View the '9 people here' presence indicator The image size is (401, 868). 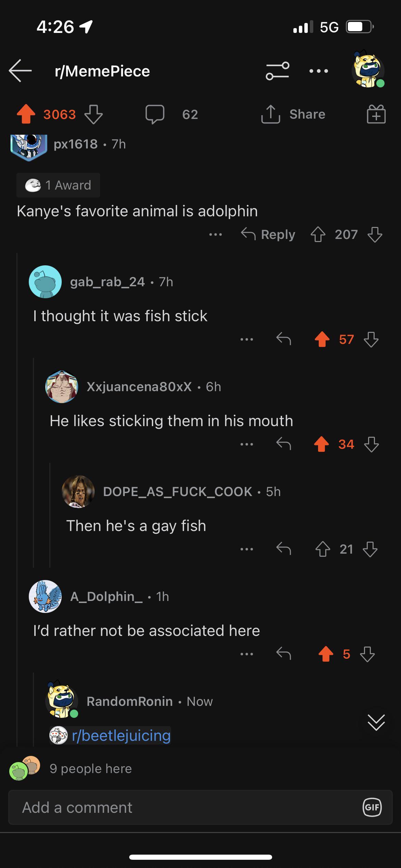click(91, 768)
